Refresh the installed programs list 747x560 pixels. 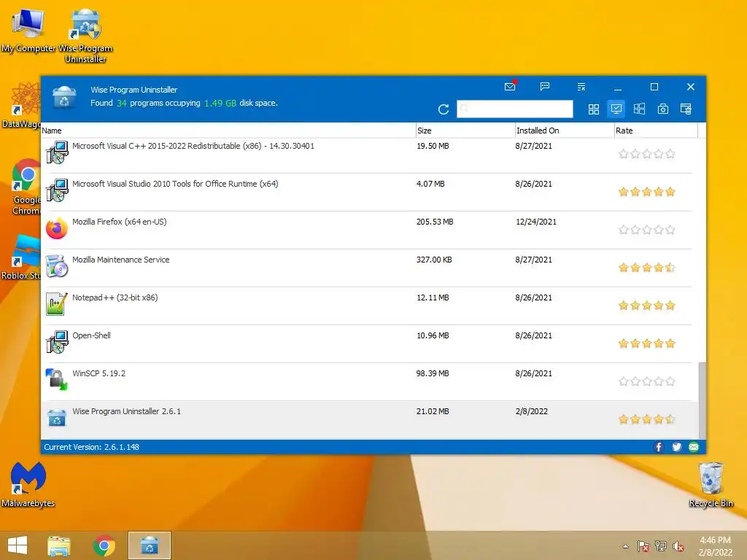click(444, 109)
